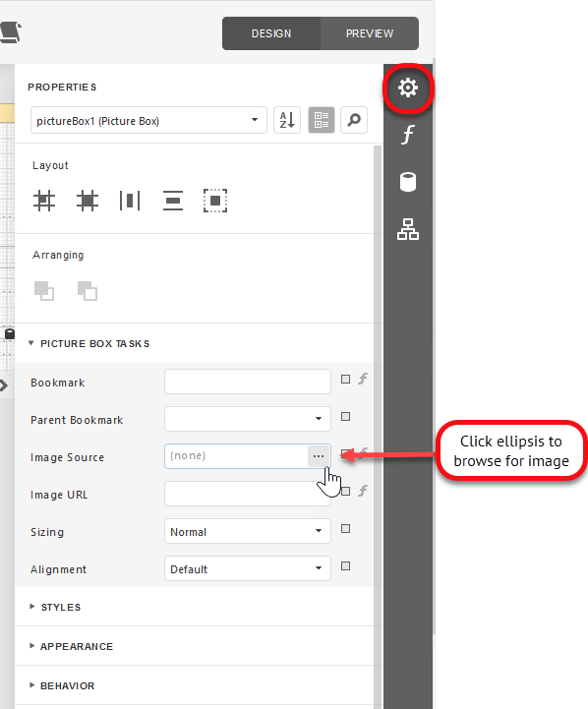Click the Bookmark expression f button
The image size is (588, 709).
click(363, 379)
